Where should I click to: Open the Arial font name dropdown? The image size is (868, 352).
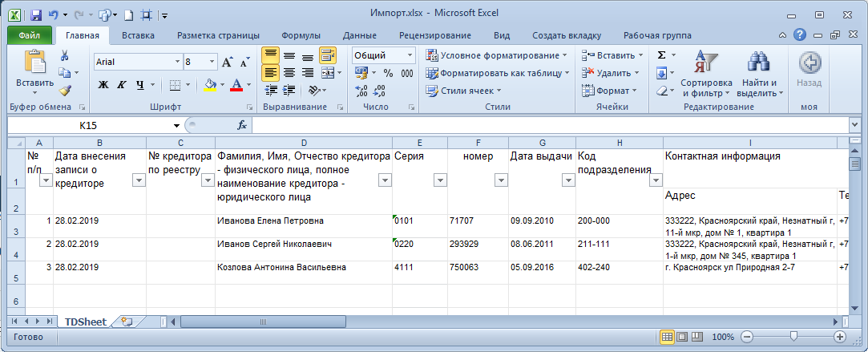click(x=177, y=62)
